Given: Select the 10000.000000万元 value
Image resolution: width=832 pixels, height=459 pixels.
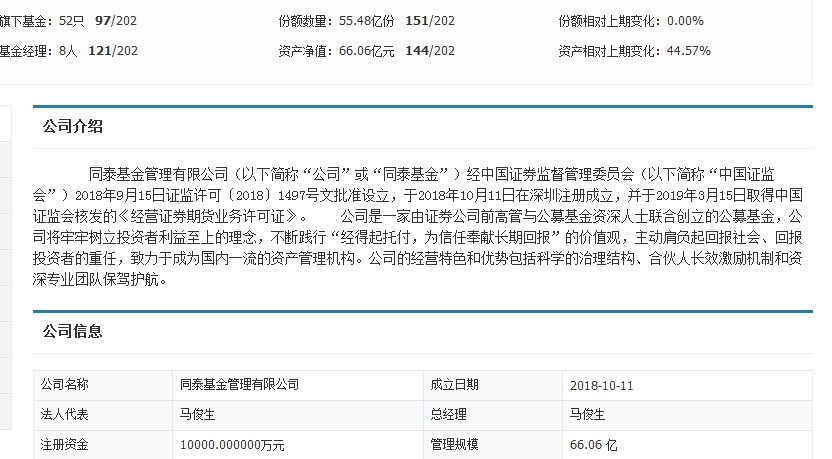Looking at the screenshot, I should 232,445.
